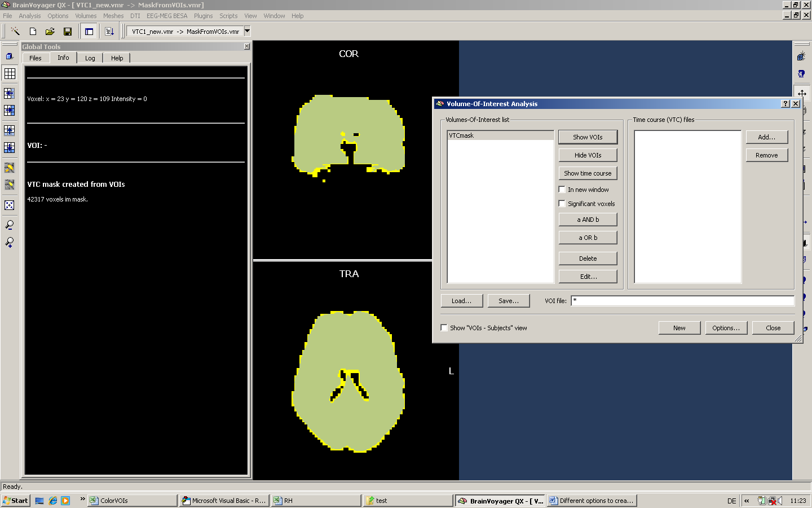Image resolution: width=812 pixels, height=508 pixels.
Task: Click the first blue grid arrows icon
Action: click(10, 94)
